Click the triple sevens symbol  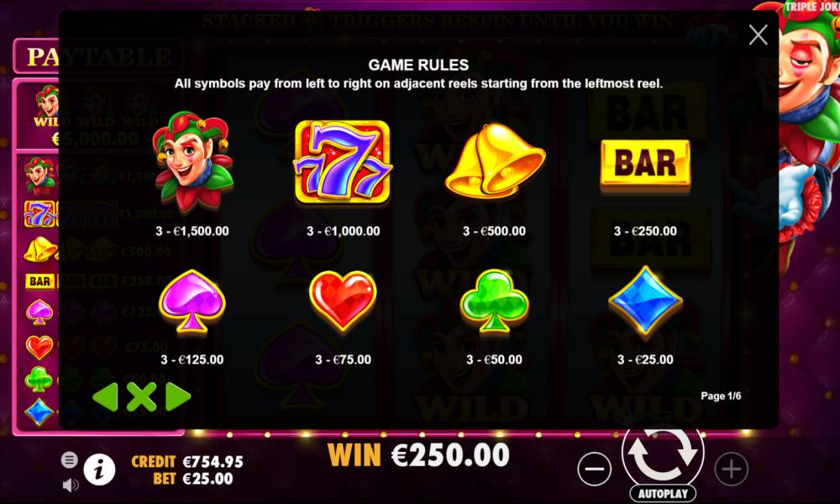pos(343,162)
